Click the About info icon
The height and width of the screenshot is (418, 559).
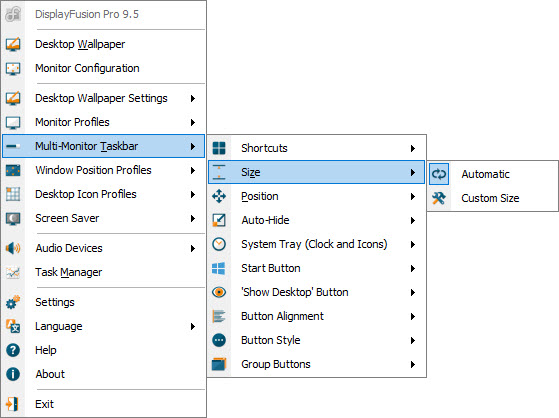[13, 374]
